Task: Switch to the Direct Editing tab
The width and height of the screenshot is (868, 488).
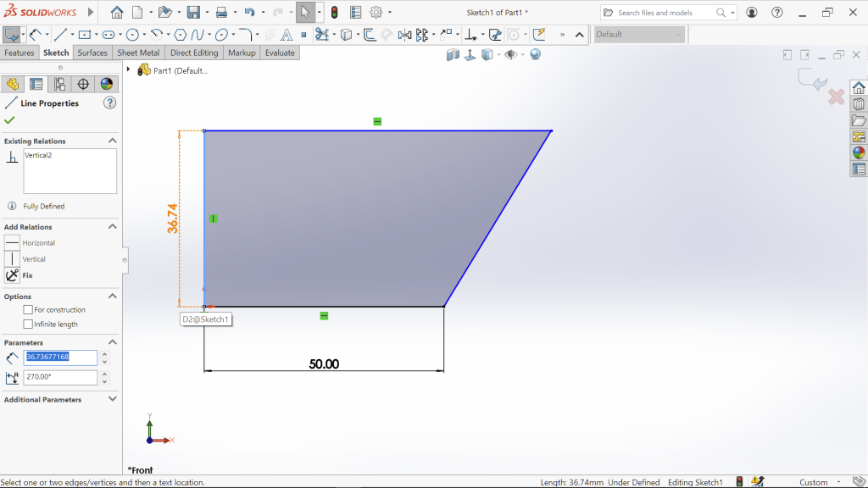Action: coord(194,53)
